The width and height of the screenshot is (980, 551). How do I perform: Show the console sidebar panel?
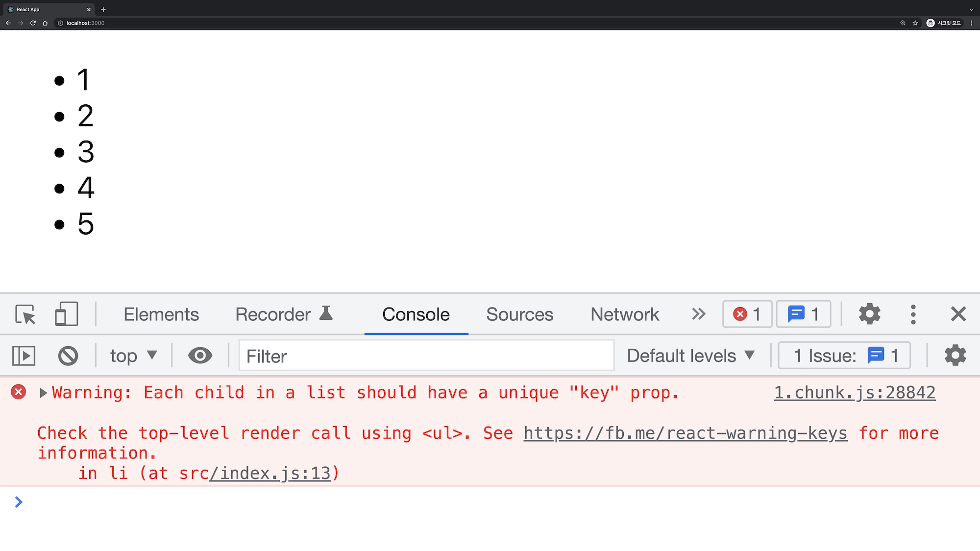24,356
